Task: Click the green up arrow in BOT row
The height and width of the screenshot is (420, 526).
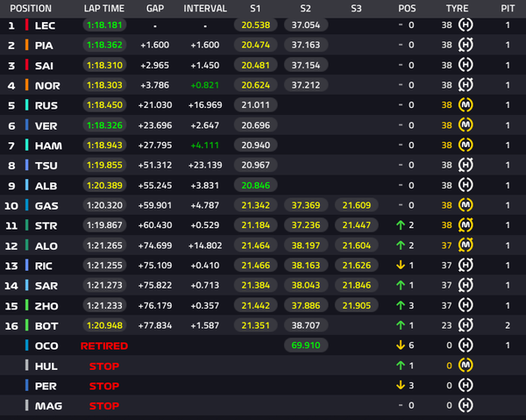Action: pyautogui.click(x=401, y=325)
